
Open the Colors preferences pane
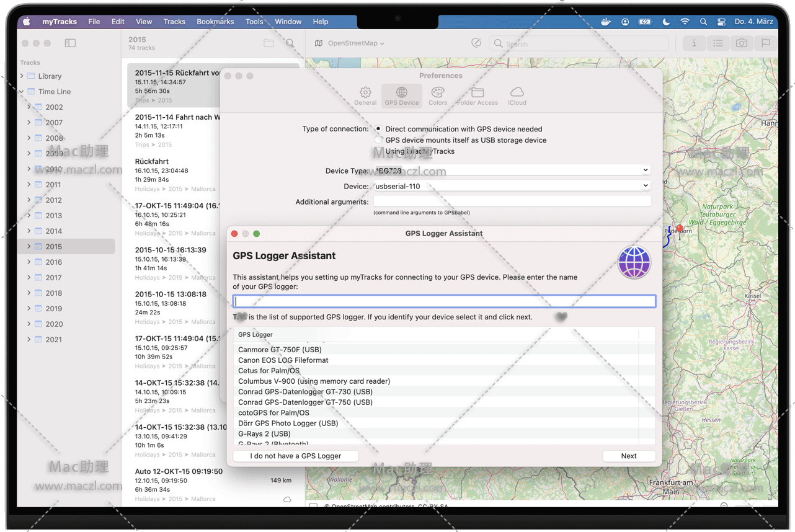click(437, 95)
